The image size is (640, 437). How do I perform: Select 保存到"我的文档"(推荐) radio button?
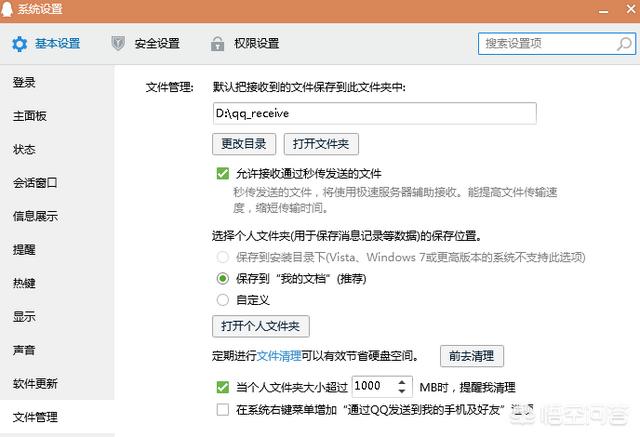pyautogui.click(x=223, y=279)
